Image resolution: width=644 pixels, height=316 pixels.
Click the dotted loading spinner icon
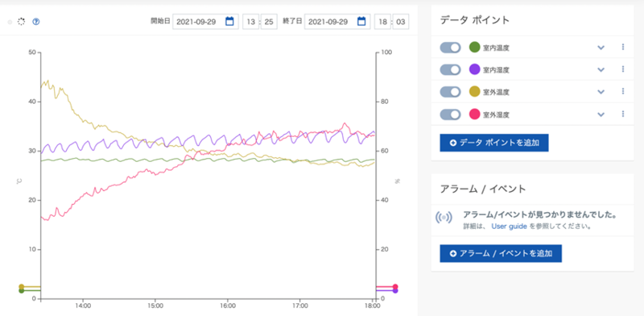coord(22,22)
